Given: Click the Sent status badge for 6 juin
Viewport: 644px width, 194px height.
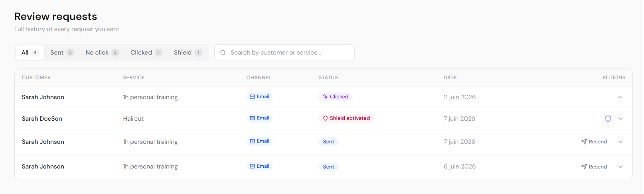Looking at the screenshot, I should click(x=328, y=167).
